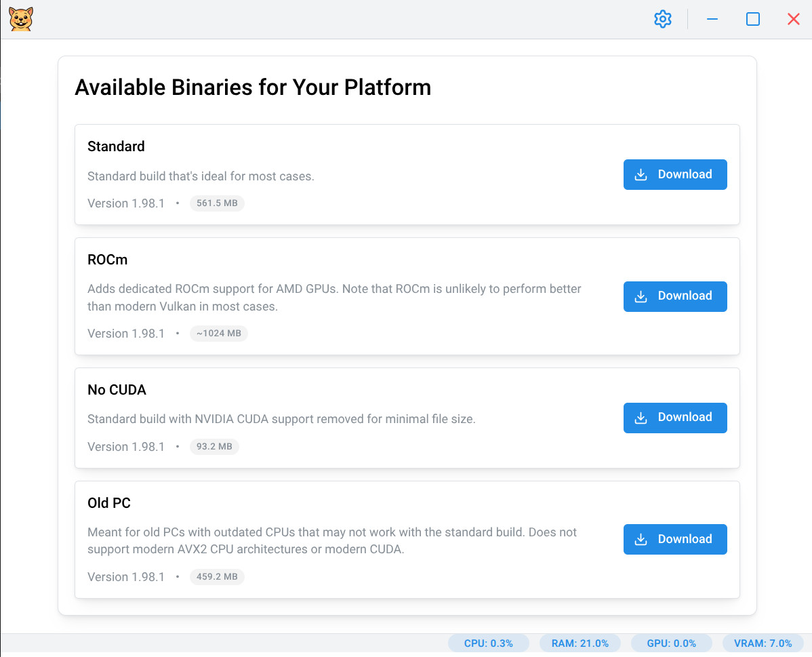
Task: Download the ROCm build
Action: click(675, 296)
